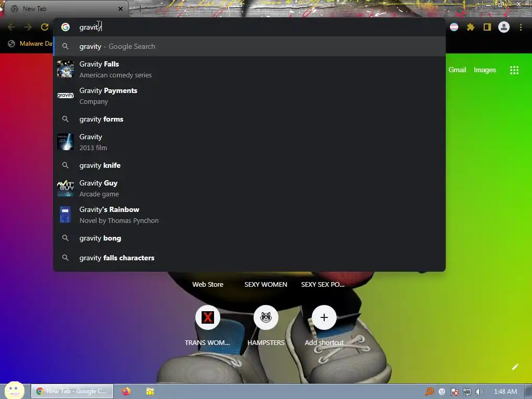The height and width of the screenshot is (399, 532).
Task: Choose Gravity Falls comedy series suggestion
Action: click(249, 69)
